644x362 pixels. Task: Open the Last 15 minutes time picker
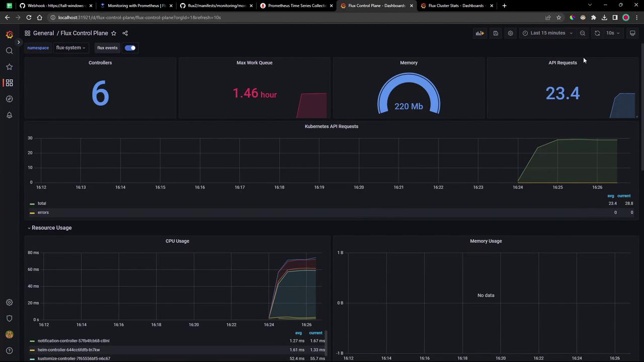(548, 33)
